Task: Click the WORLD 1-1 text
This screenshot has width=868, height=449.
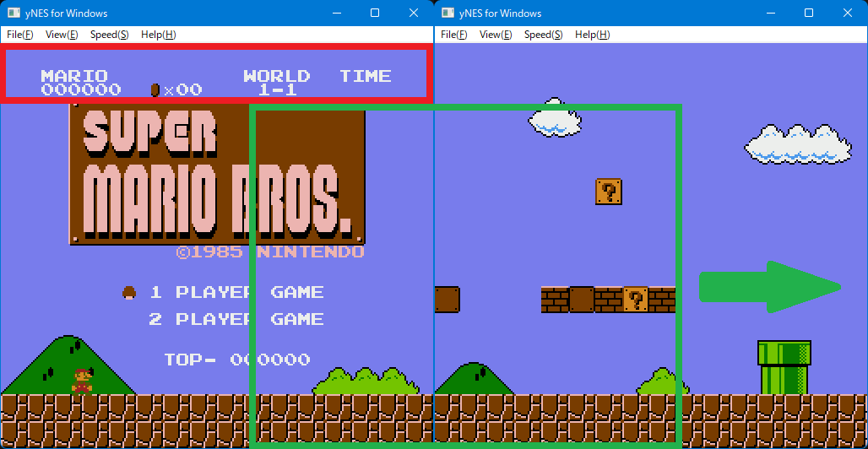Action: pyautogui.click(x=277, y=83)
